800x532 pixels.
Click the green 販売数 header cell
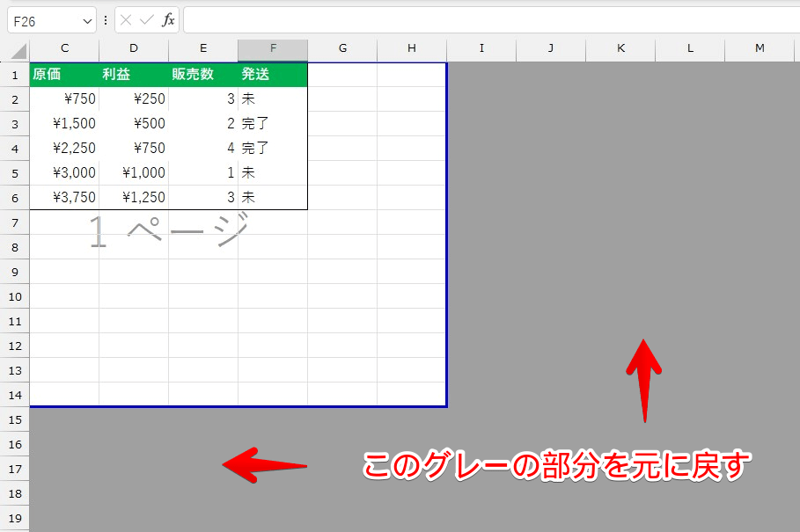(x=203, y=75)
